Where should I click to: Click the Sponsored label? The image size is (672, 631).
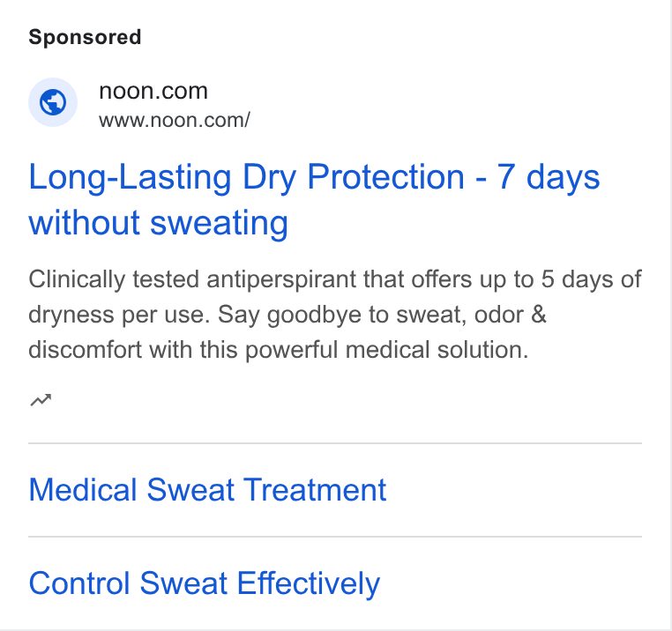85,37
